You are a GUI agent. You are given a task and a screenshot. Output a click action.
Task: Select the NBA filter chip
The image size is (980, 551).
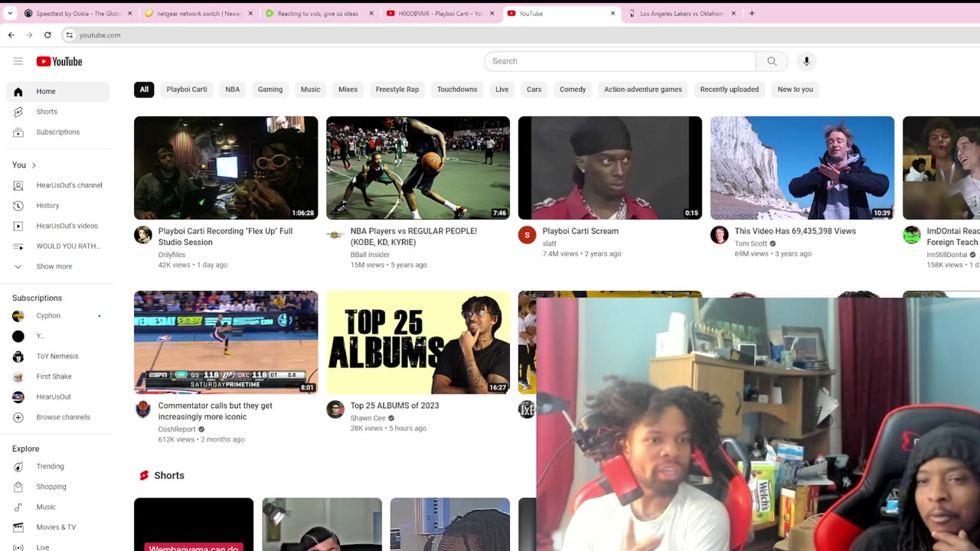tap(233, 90)
